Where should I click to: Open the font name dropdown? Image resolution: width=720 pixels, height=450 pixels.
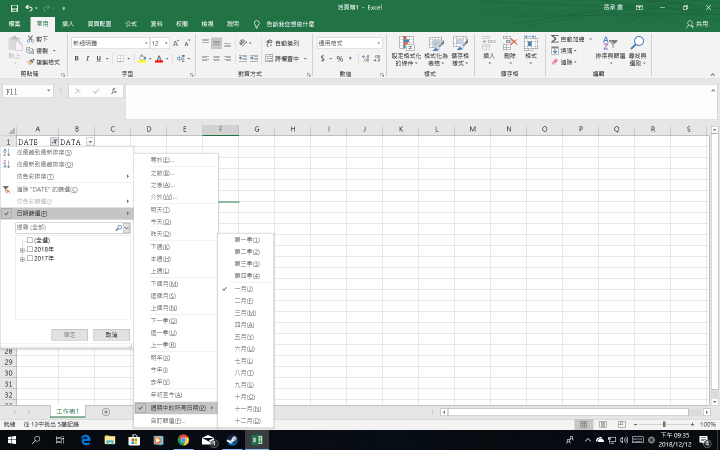point(146,43)
